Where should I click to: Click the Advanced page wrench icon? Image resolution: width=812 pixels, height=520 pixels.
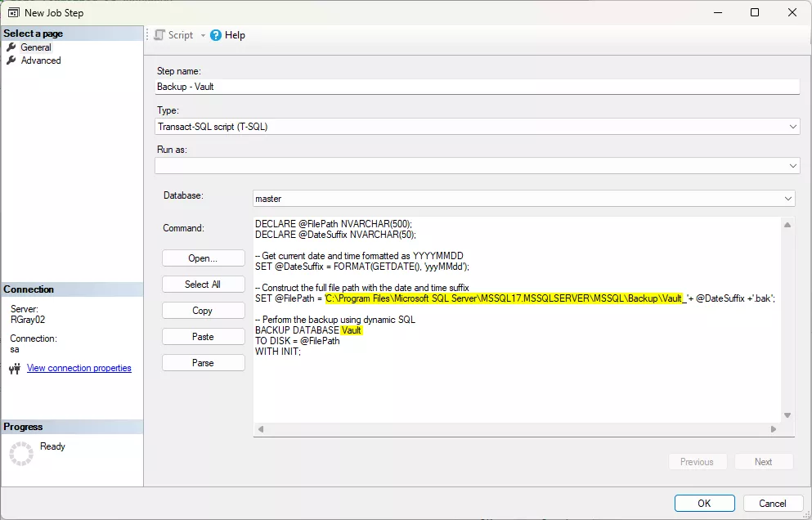tap(11, 61)
